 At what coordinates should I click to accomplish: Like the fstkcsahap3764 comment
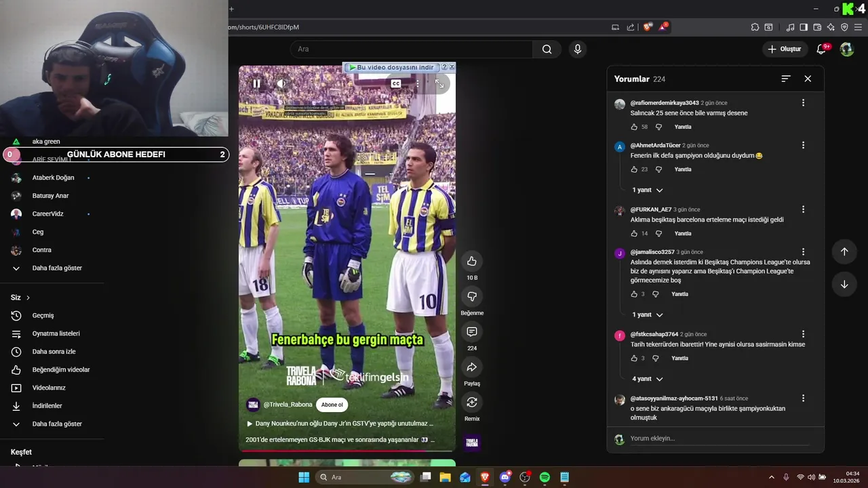tap(634, 358)
